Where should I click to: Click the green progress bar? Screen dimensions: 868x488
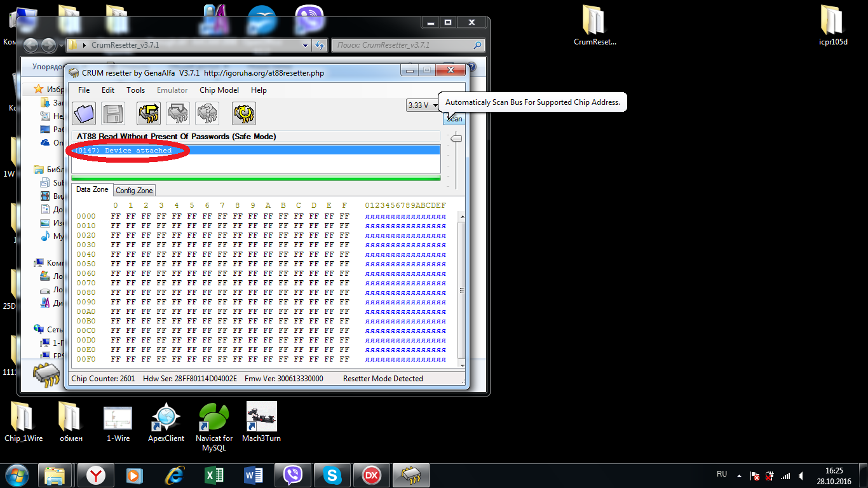coord(256,179)
